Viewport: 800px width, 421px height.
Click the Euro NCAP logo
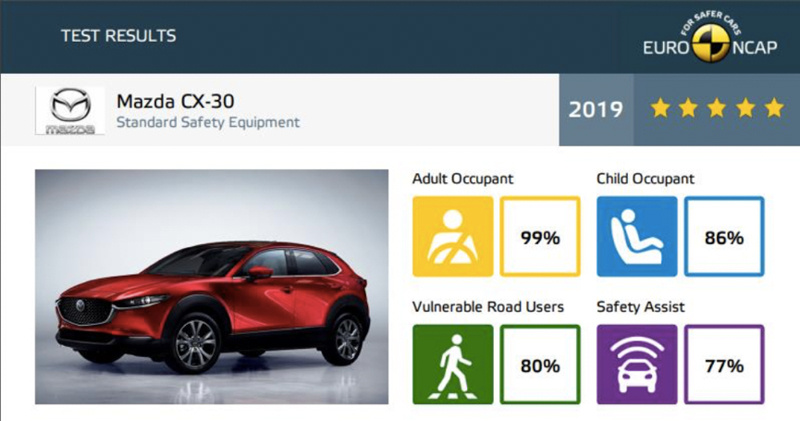[x=710, y=38]
